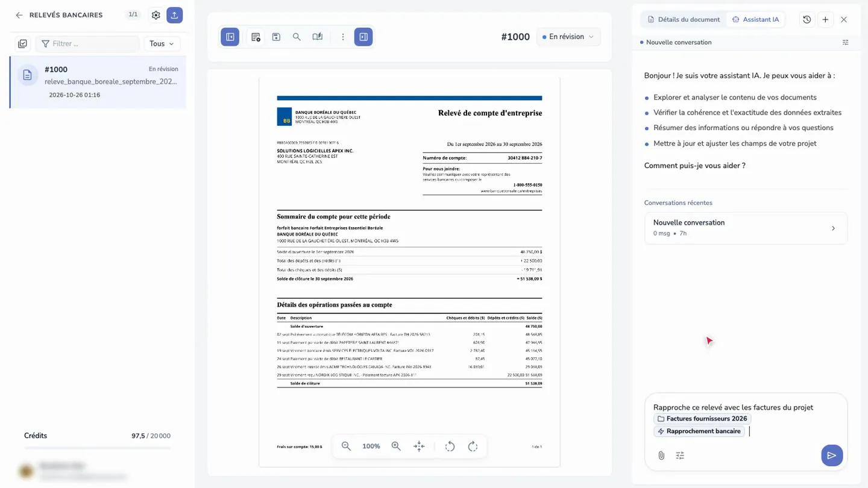Screen dimensions: 868x488
Task: Open project settings gear icon
Action: (x=156, y=15)
